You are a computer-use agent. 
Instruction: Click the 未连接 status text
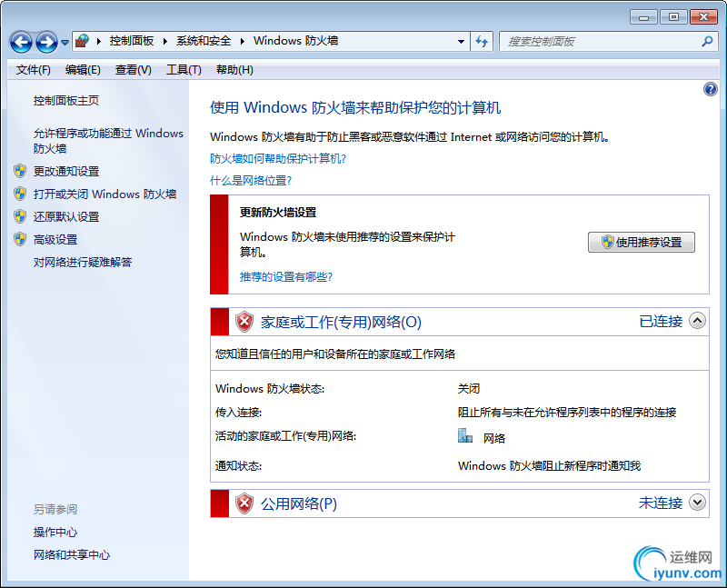pos(661,503)
